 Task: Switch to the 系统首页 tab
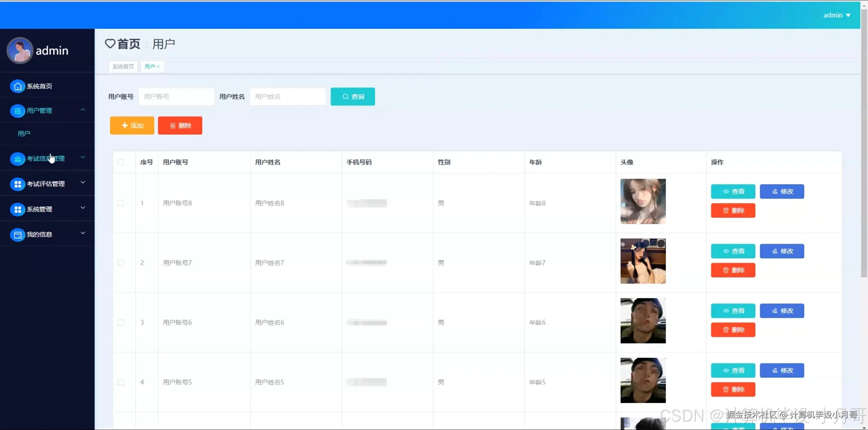(123, 67)
